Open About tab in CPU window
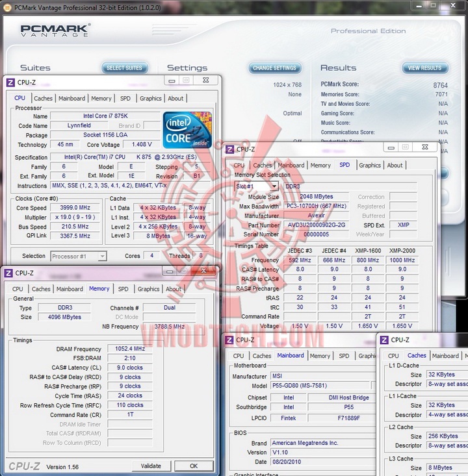The image size is (468, 476). click(x=175, y=98)
